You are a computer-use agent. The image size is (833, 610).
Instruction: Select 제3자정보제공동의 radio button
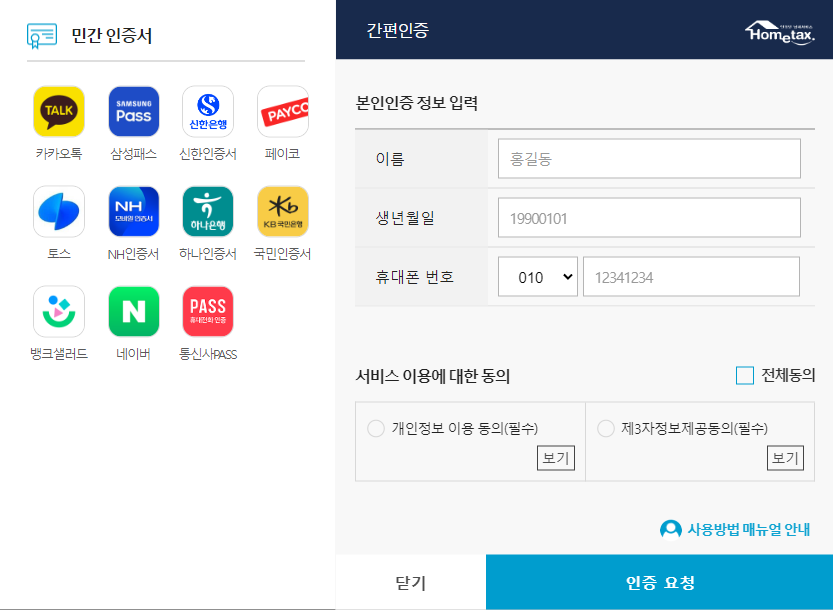(x=606, y=428)
